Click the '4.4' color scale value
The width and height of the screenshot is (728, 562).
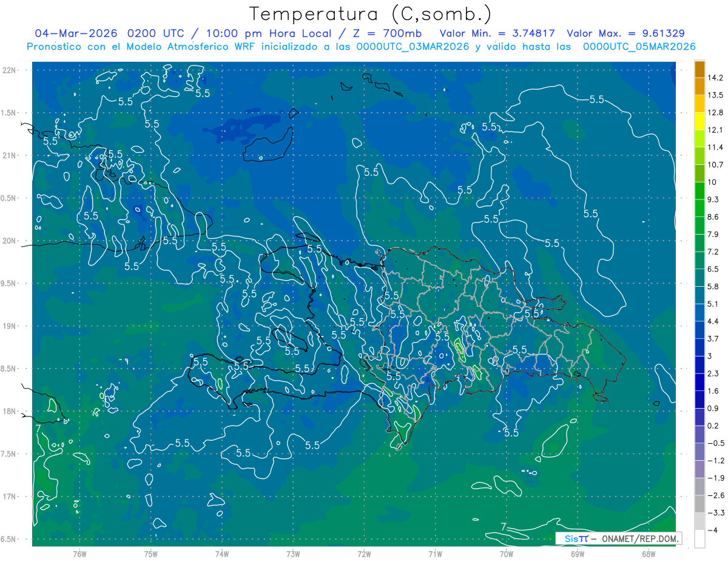point(714,321)
